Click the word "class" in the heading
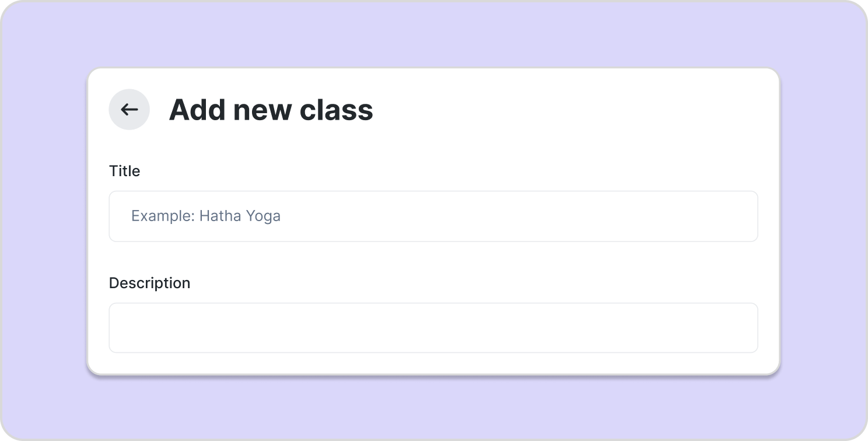 [x=337, y=110]
